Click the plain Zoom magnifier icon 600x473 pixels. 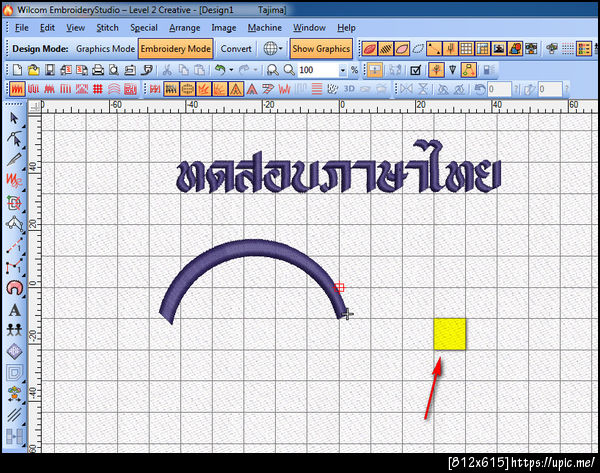pos(289,70)
